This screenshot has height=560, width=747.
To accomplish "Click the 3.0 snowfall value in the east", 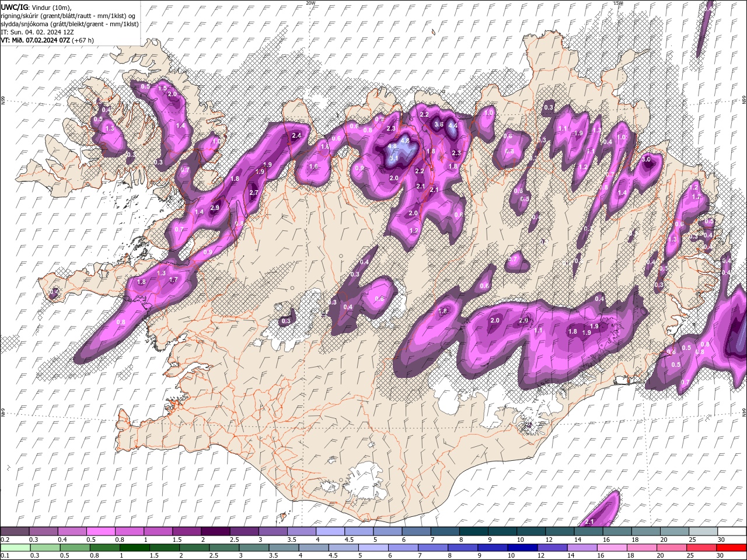I will pos(646,159).
